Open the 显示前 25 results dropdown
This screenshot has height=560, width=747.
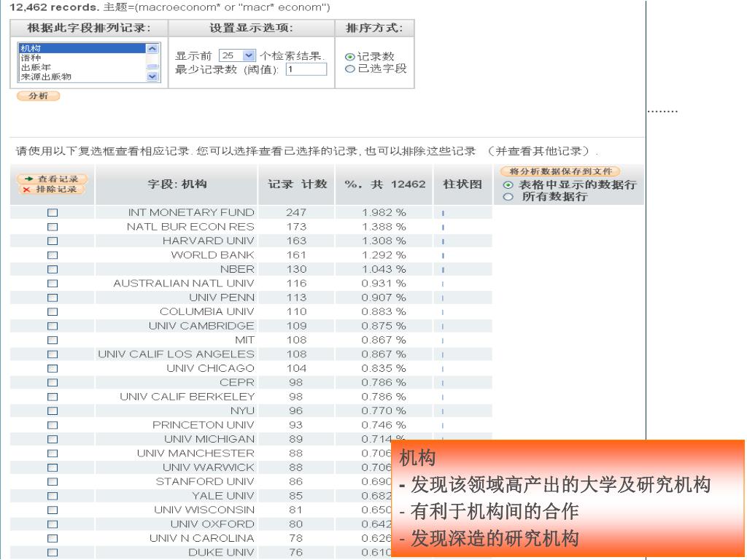pos(237,55)
